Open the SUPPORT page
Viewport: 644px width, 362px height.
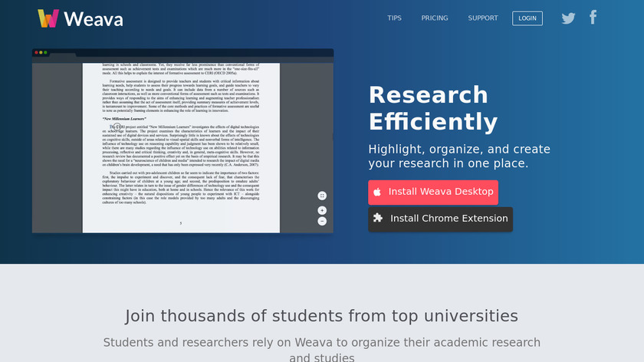[x=482, y=18]
